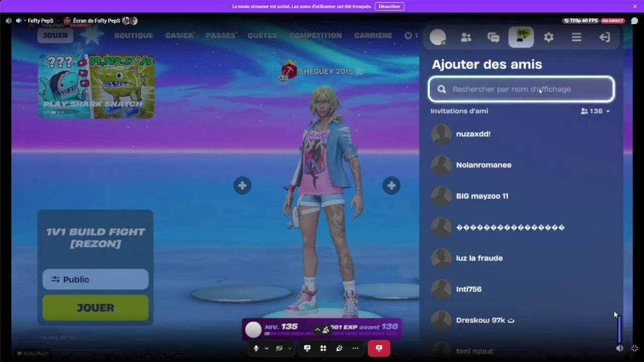Click the magnifier icon in search field

[442, 89]
